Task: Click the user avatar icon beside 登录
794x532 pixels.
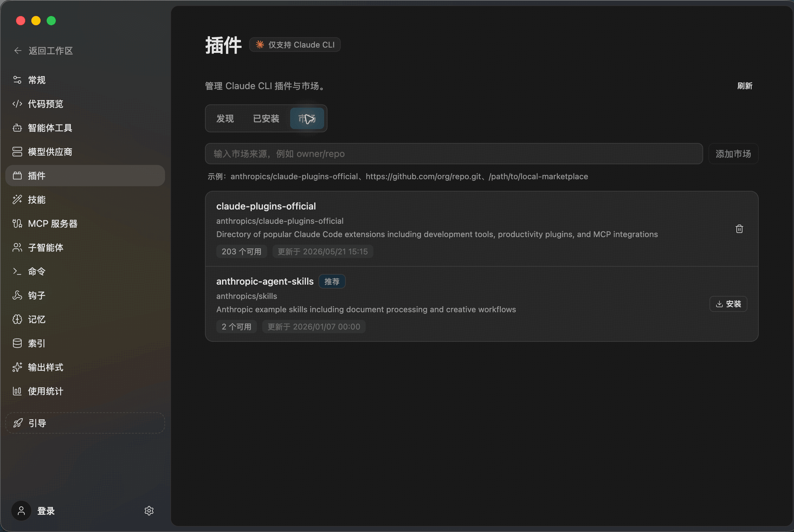Action: (x=21, y=511)
